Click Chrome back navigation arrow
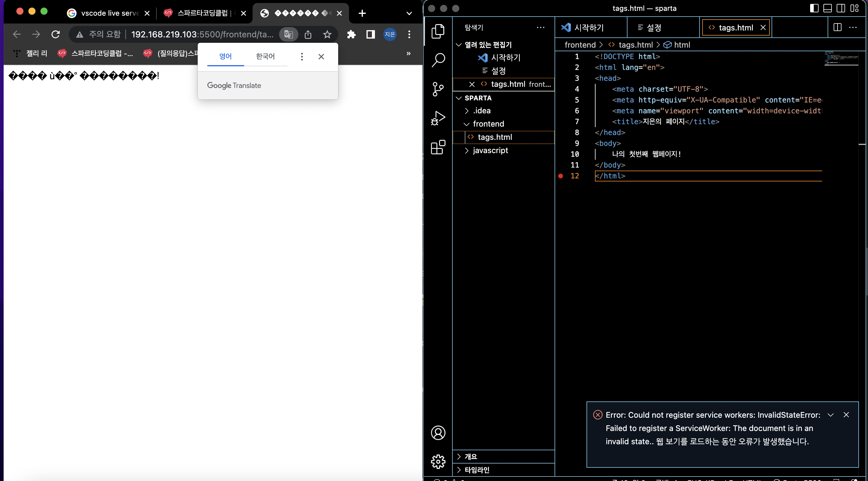Viewport: 868px width, 481px height. pyautogui.click(x=17, y=34)
